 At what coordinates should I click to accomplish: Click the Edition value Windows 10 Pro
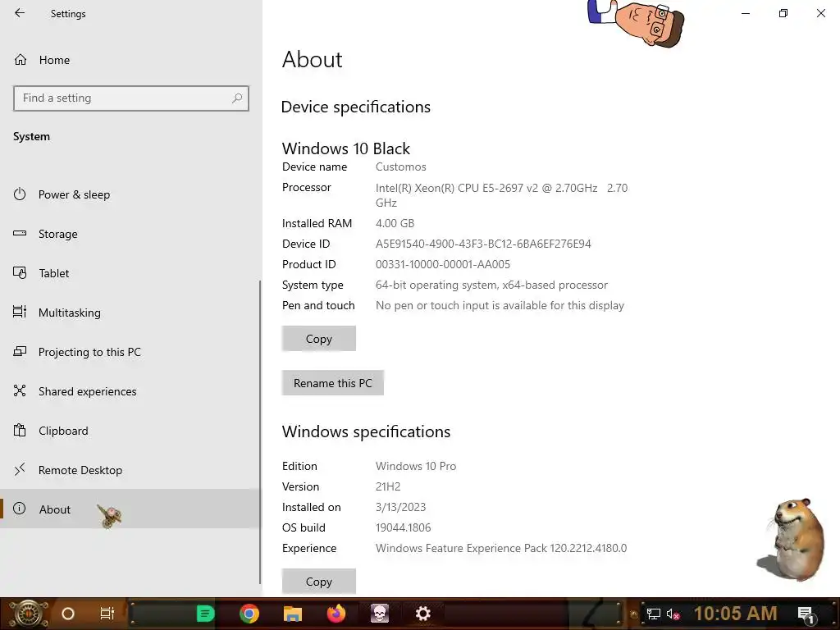point(416,466)
